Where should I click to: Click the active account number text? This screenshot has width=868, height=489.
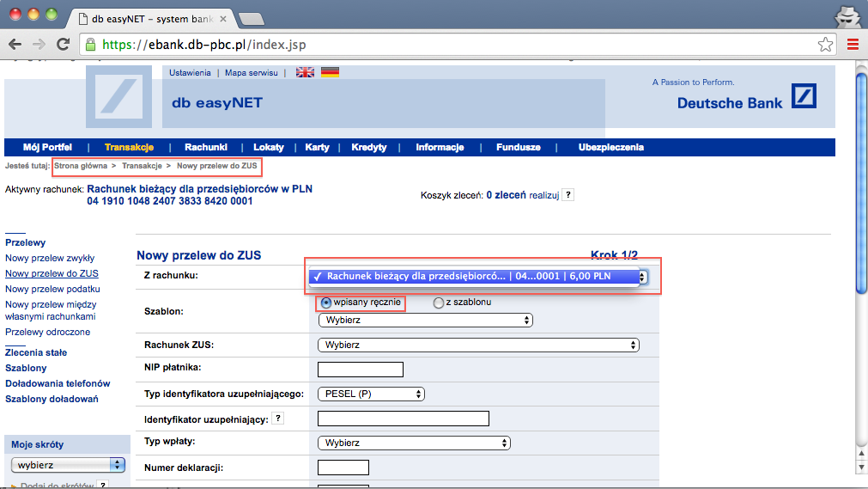169,201
